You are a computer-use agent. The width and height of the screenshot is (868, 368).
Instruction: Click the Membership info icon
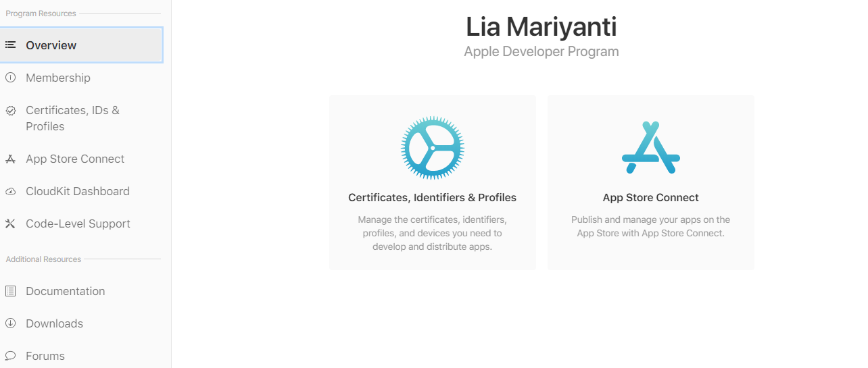coord(10,78)
